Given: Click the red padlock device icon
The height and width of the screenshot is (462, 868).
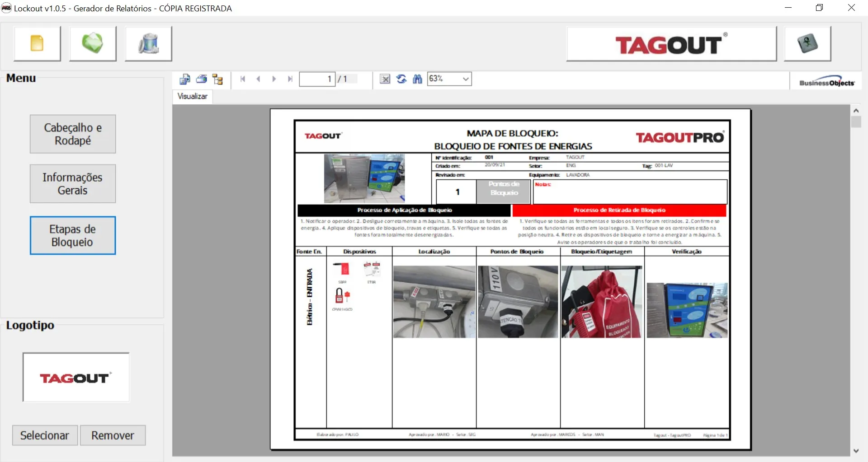Looking at the screenshot, I should [342, 296].
